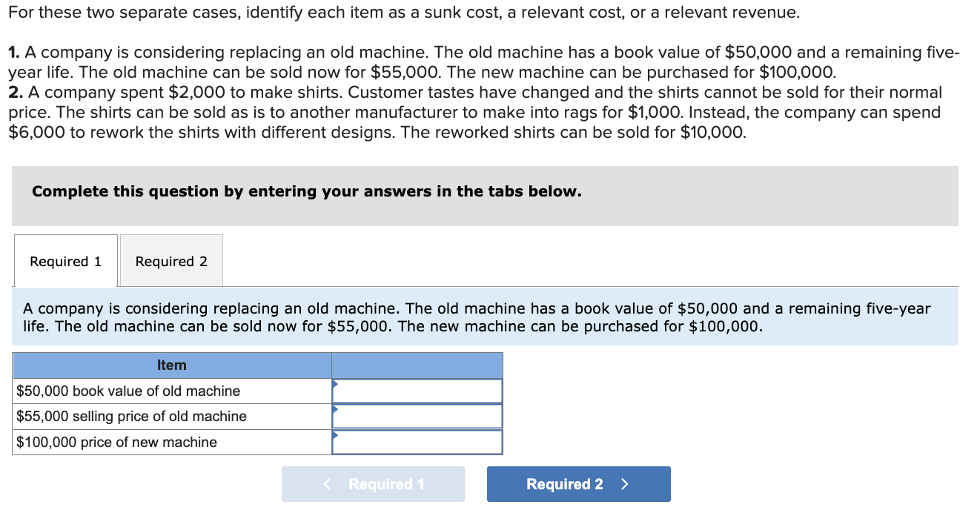Click the right chevron on Required 2 button
The height and width of the screenshot is (516, 980).
click(625, 483)
